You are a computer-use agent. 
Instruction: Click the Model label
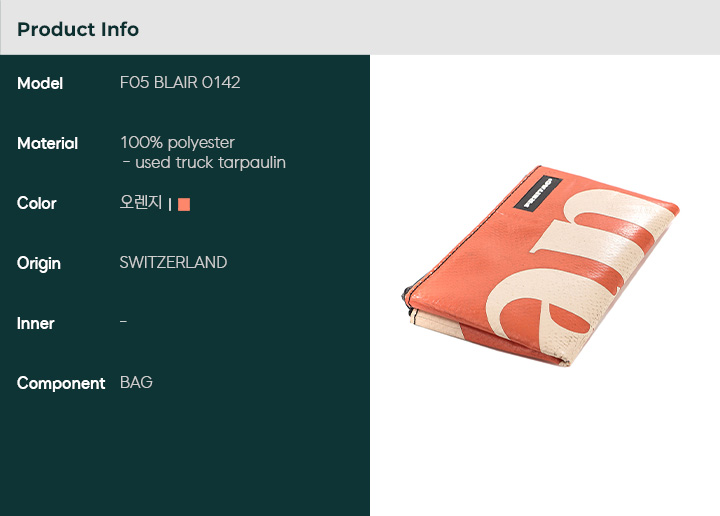[40, 83]
